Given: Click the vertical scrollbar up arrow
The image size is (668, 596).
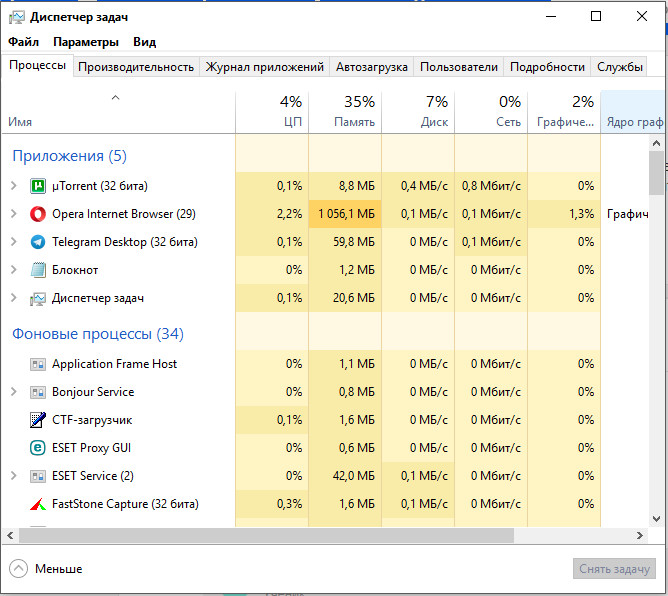Looking at the screenshot, I should click(x=656, y=144).
